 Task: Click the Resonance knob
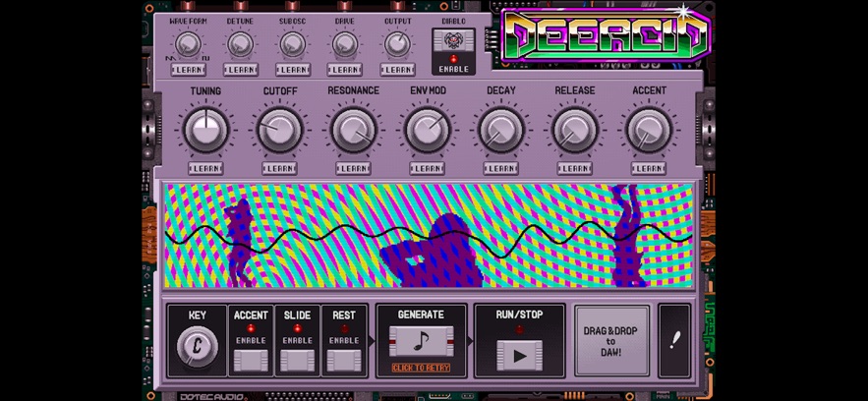353,130
